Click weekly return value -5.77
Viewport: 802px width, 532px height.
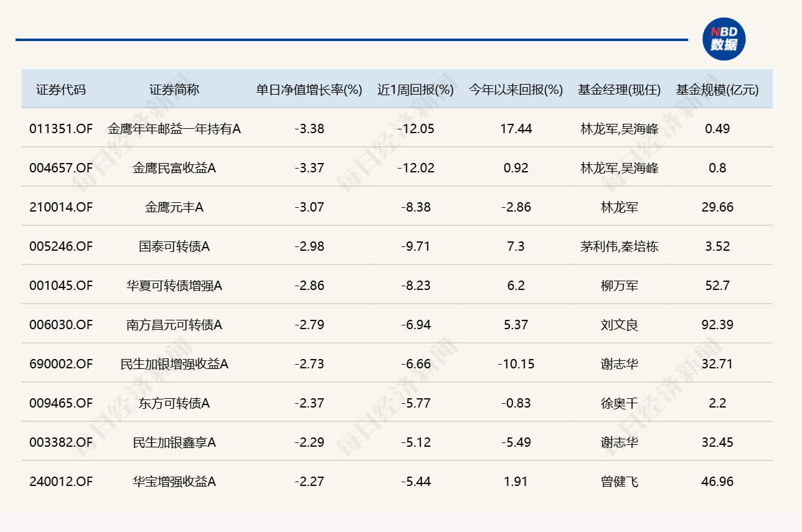[x=416, y=403]
